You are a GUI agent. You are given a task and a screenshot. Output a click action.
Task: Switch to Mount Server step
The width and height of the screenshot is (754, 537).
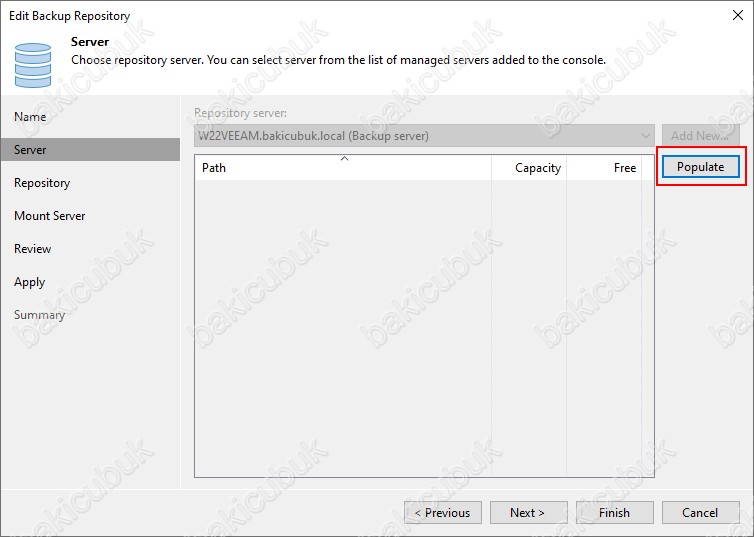click(50, 216)
